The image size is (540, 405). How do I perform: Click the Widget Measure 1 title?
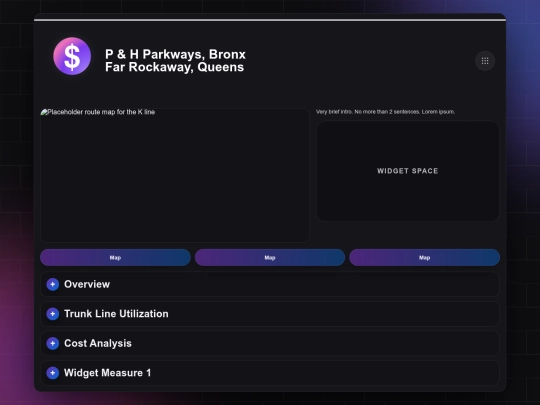coord(107,373)
